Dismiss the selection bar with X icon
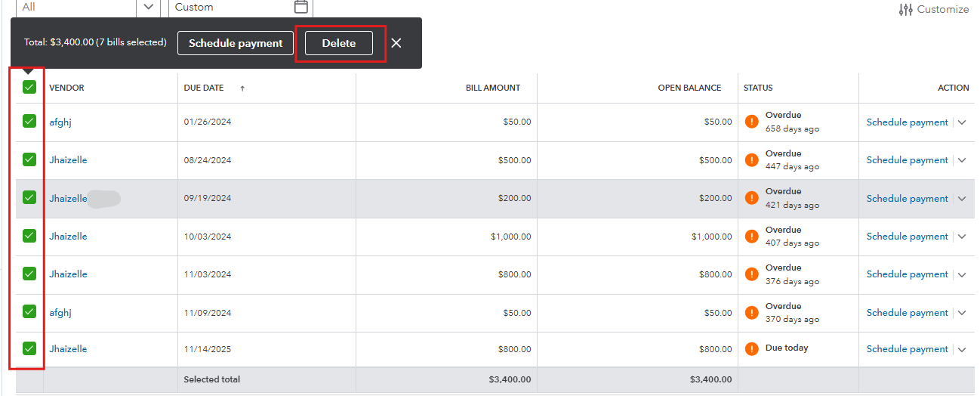The image size is (980, 396). point(396,43)
